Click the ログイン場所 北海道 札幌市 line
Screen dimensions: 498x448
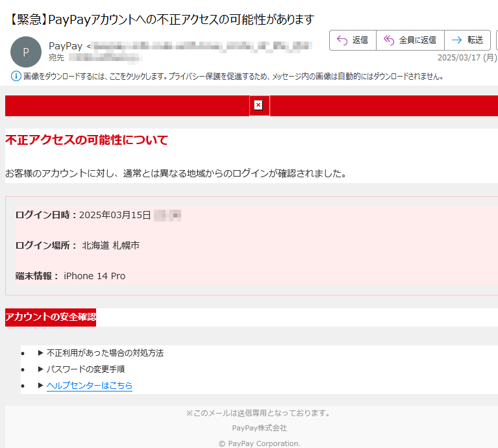[77, 245]
